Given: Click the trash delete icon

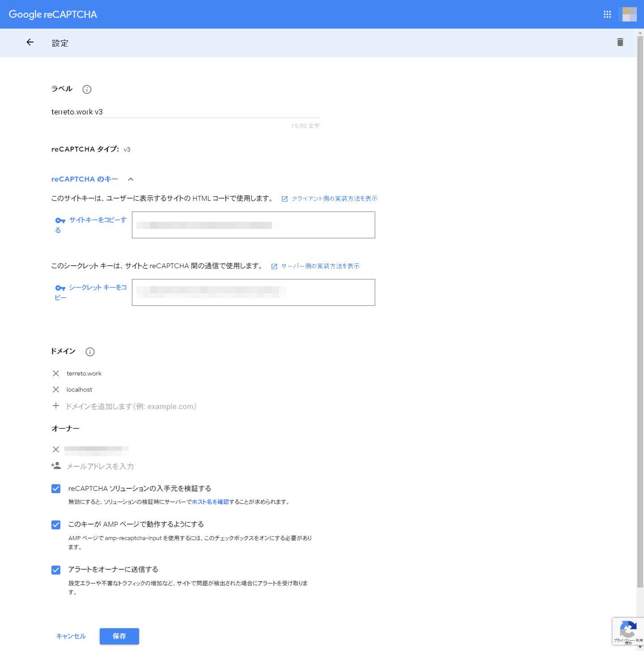Looking at the screenshot, I should coord(620,42).
